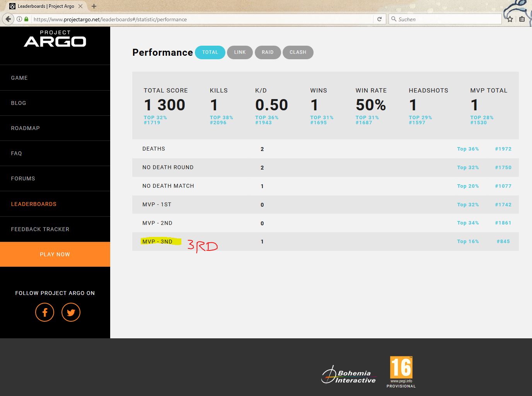This screenshot has height=396, width=532.
Task: Click the Twitter icon in the sidebar
Action: [71, 312]
